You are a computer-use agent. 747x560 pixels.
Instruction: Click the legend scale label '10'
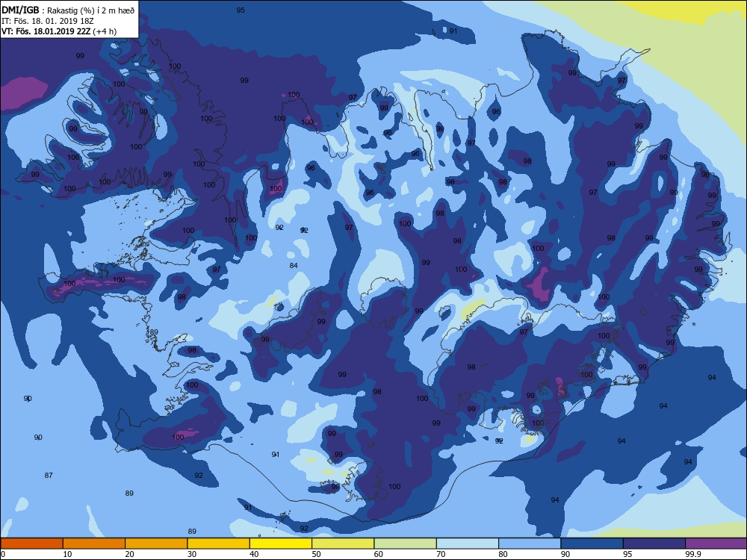[68, 554]
